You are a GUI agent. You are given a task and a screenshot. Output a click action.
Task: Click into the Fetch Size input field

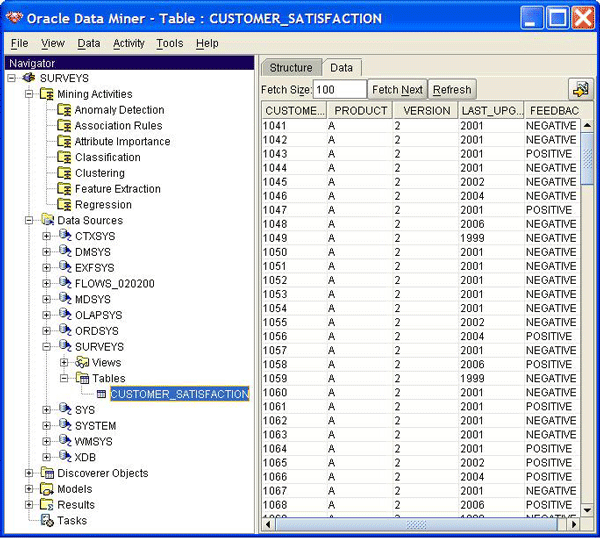point(340,89)
